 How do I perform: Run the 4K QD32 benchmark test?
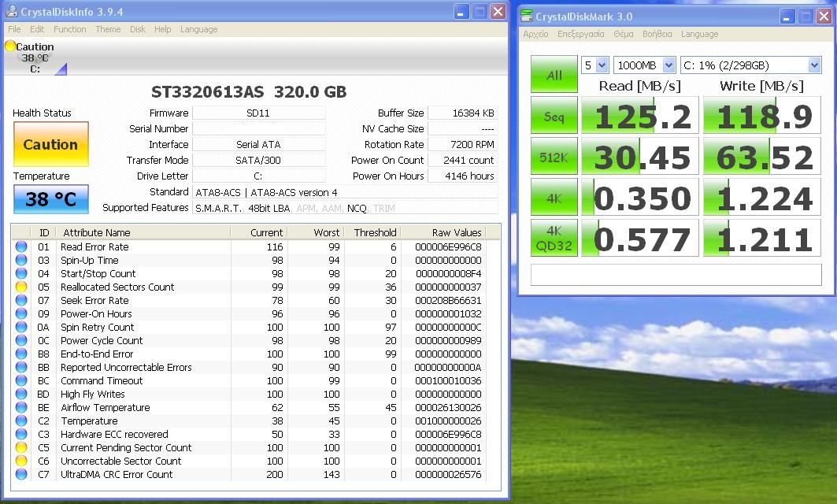coord(554,239)
